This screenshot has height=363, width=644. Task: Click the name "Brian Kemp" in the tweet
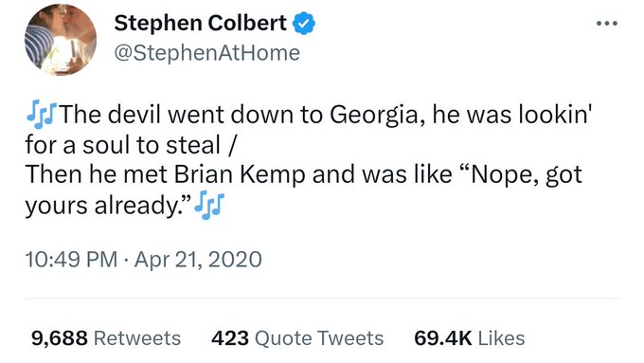240,174
